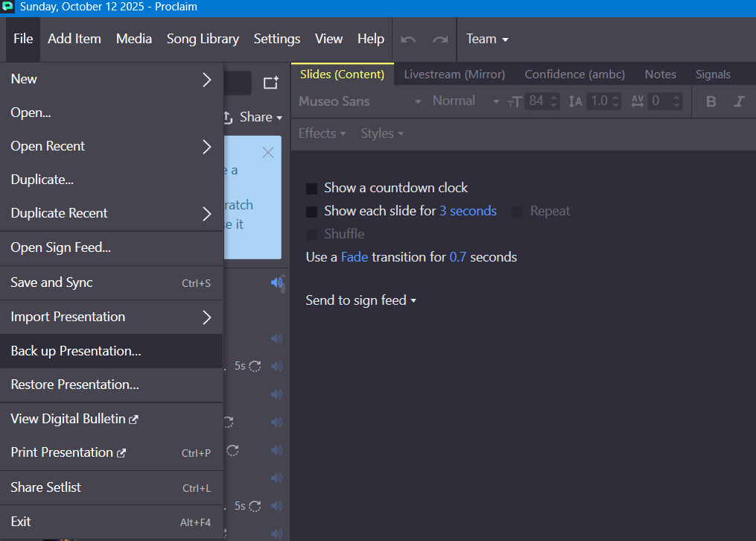Click the font size 84 field
The image size is (756, 541).
(536, 101)
